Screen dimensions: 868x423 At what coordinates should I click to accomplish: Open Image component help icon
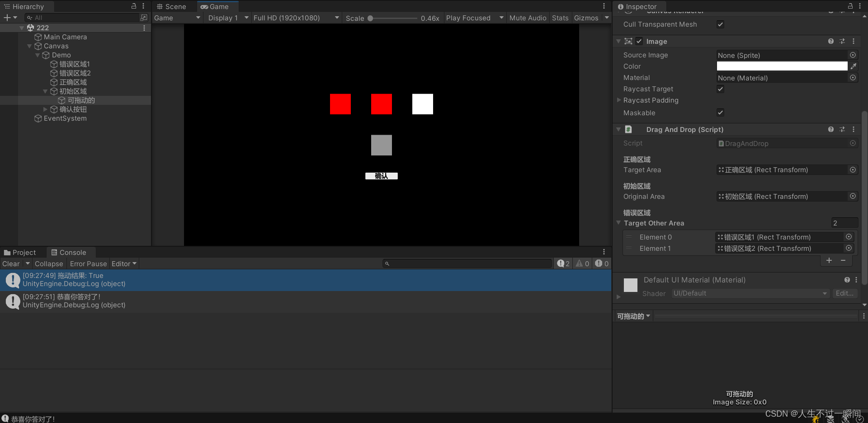pyautogui.click(x=831, y=41)
